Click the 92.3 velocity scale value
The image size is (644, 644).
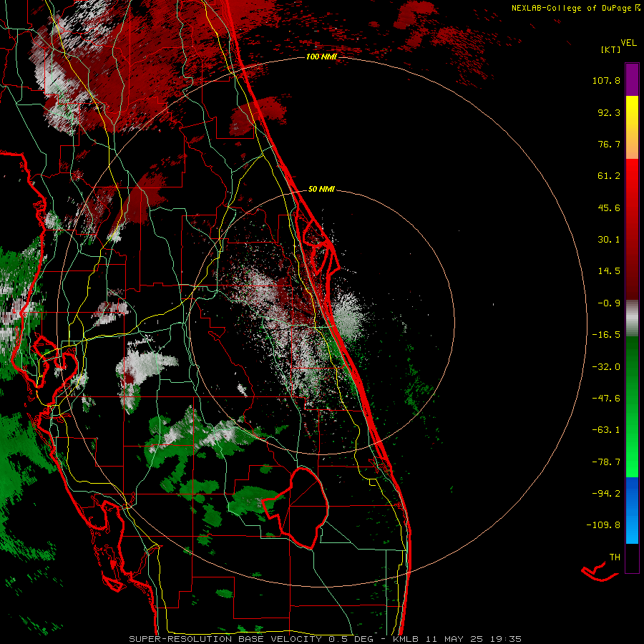[609, 112]
